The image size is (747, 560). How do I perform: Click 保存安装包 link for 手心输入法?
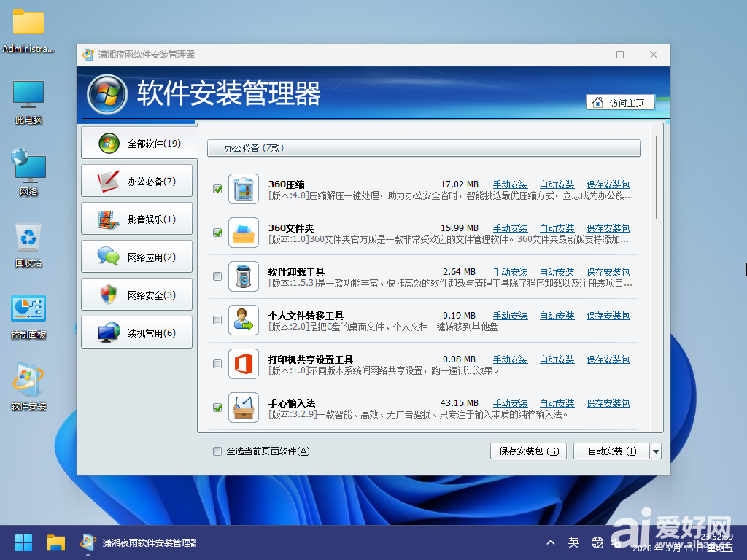coord(608,404)
